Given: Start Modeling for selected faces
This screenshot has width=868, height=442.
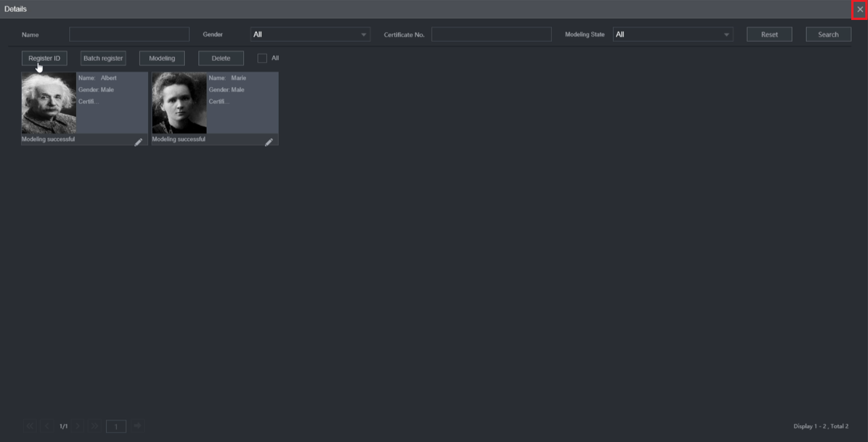Looking at the screenshot, I should pos(162,58).
